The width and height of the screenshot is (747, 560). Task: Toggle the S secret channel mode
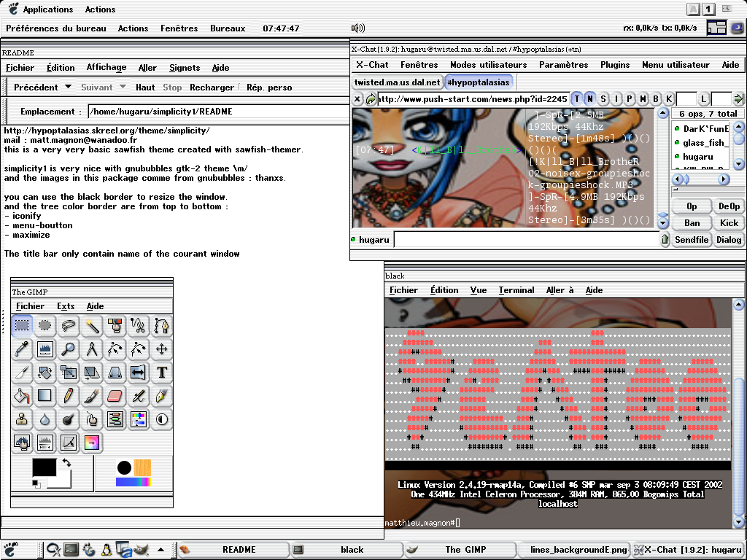603,99
